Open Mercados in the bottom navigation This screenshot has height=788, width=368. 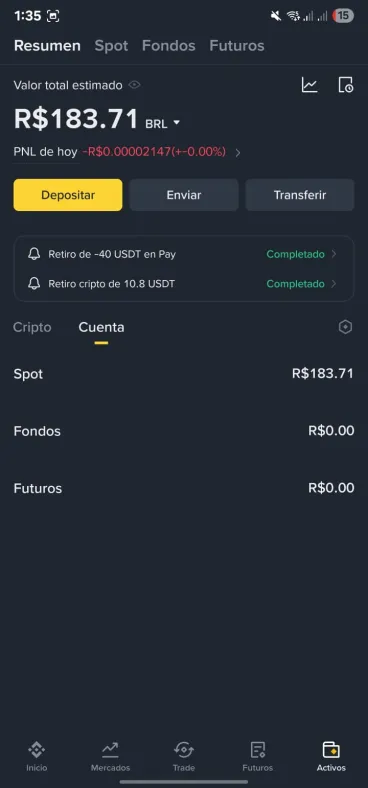coord(110,756)
